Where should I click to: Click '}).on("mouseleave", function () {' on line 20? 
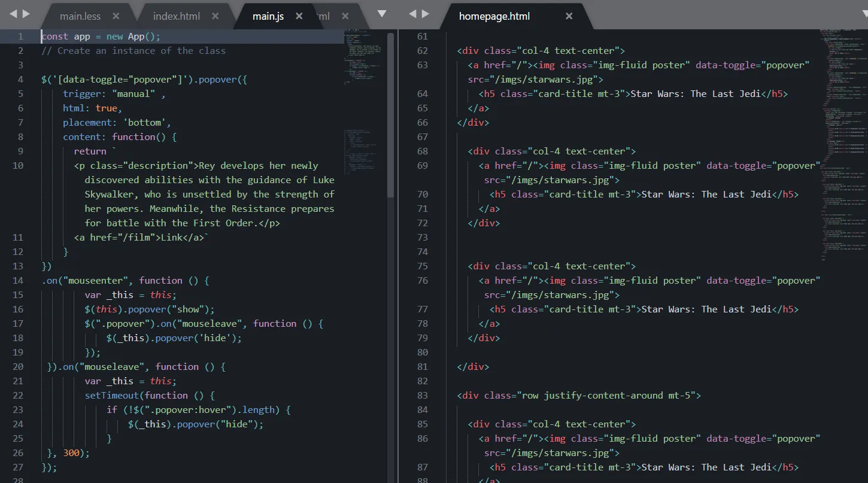point(136,367)
